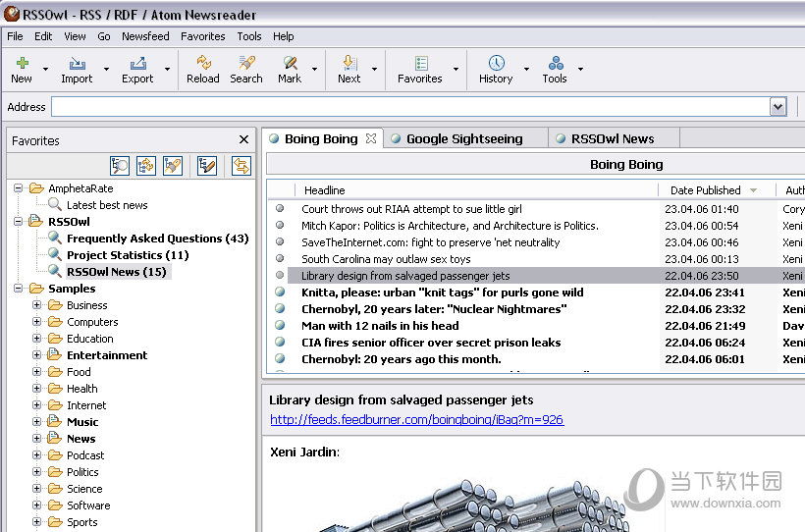Expand the Computers folder

pos(36,322)
